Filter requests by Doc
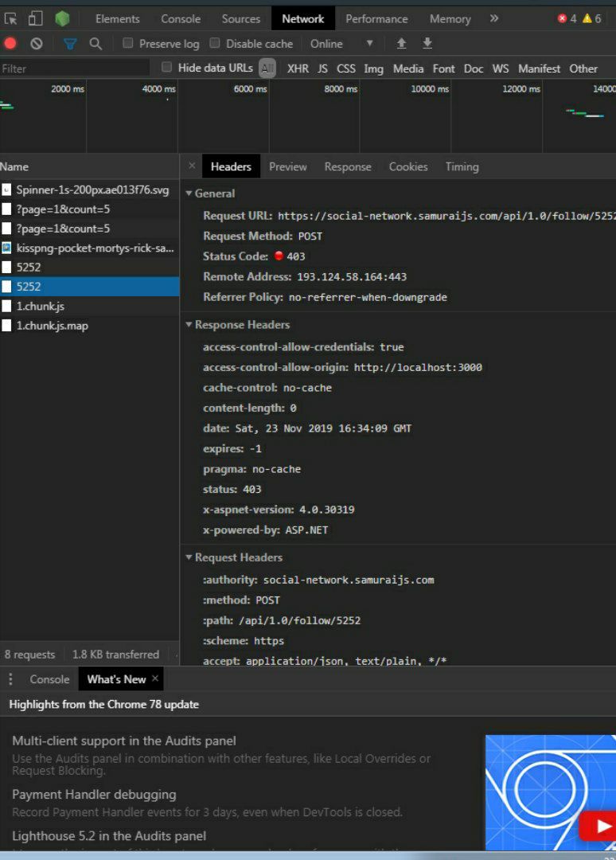This screenshot has width=616, height=860. [474, 68]
